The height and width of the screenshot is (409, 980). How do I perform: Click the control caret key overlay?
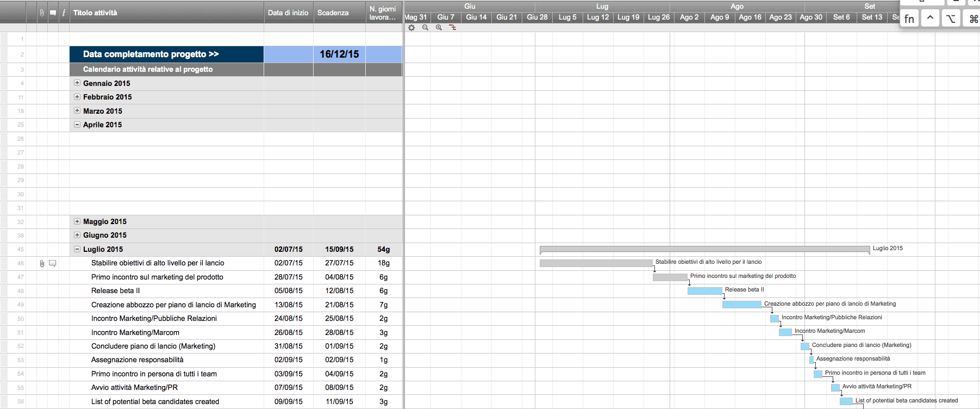pyautogui.click(x=931, y=18)
